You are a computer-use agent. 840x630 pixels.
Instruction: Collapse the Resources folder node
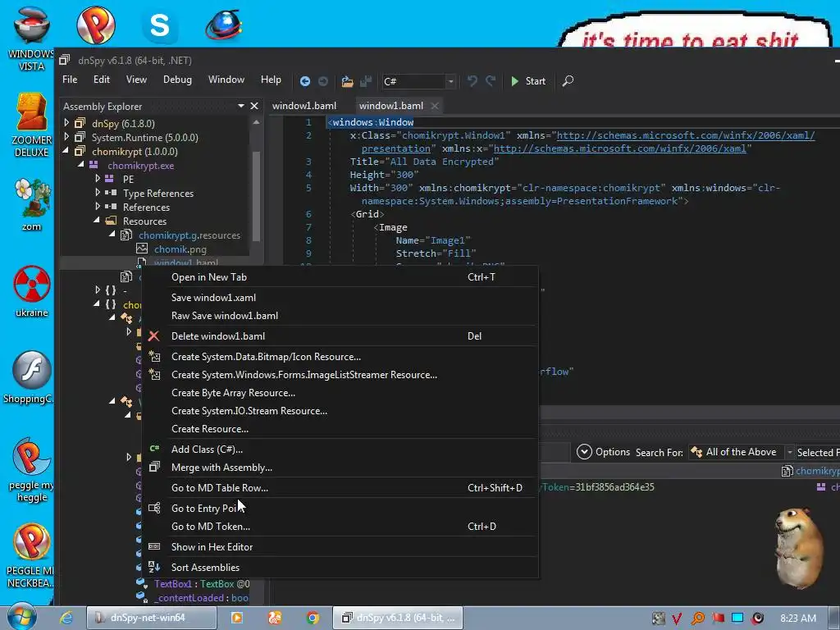click(x=97, y=220)
